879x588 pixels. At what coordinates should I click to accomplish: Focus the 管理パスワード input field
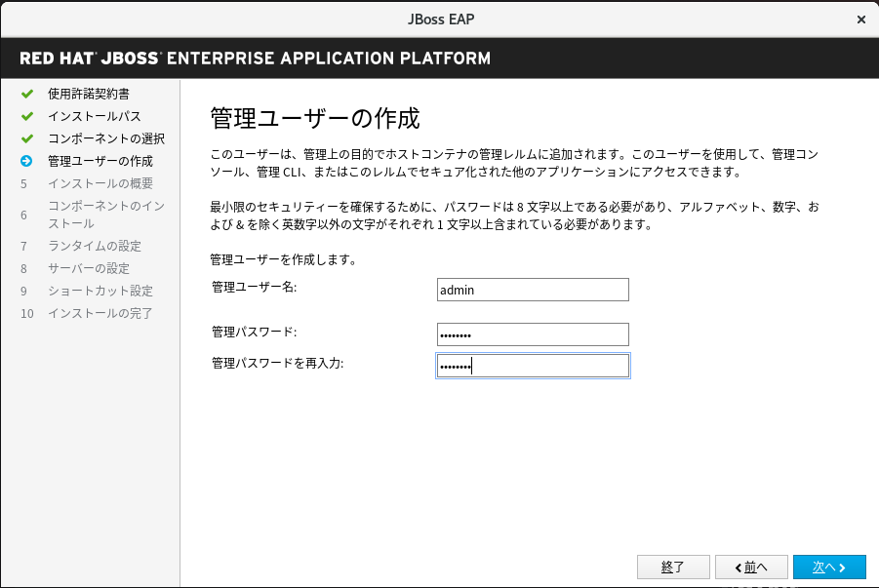(533, 334)
